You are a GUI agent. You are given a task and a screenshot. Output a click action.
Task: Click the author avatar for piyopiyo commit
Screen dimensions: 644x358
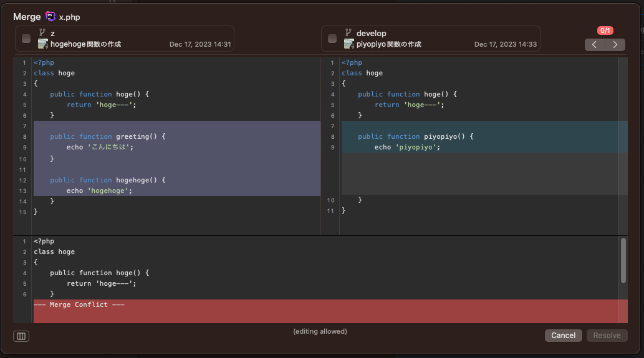[x=349, y=44]
